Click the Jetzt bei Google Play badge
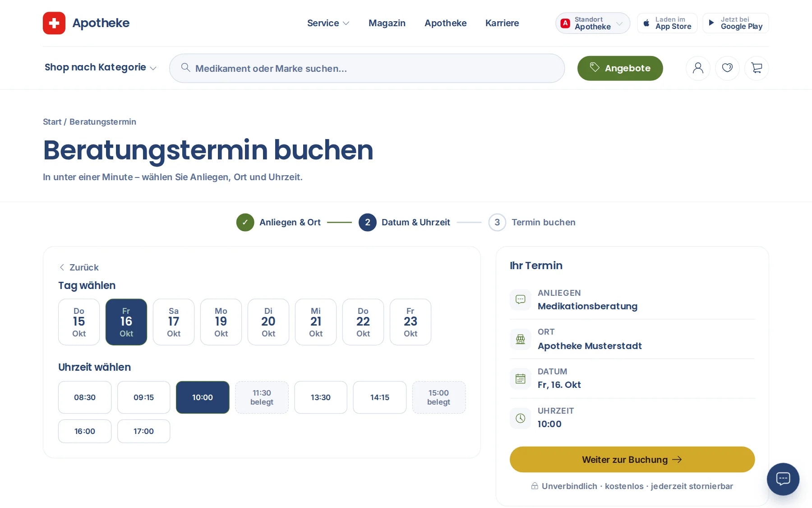Viewport: 812px width, 508px height. point(736,23)
